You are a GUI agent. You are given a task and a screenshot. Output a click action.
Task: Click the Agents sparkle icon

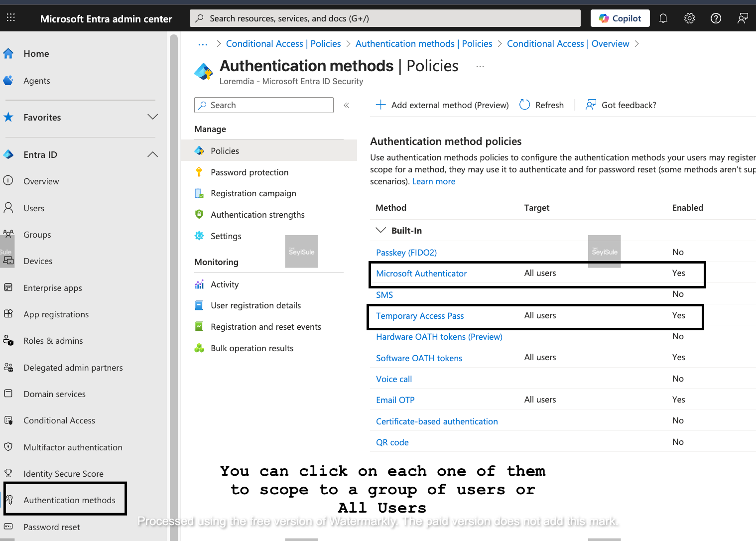(8, 80)
